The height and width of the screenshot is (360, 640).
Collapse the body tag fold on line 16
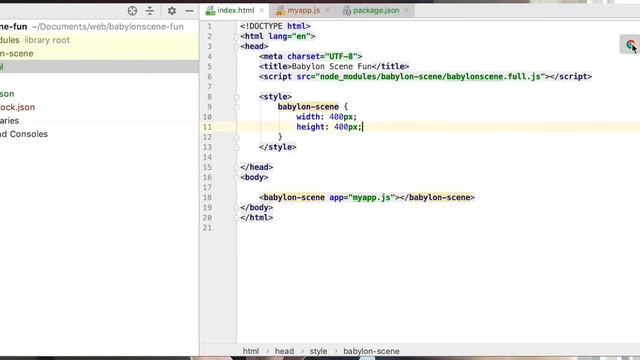pos(236,178)
